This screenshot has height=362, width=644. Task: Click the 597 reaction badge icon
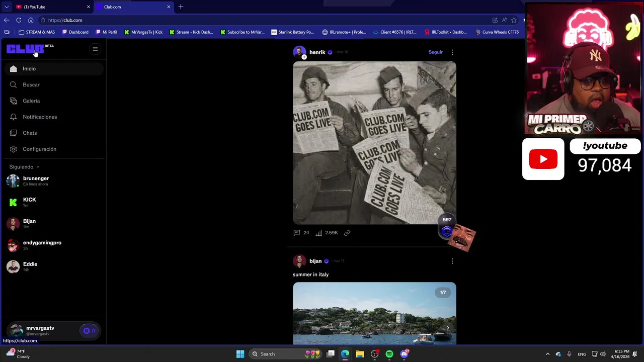tap(447, 231)
